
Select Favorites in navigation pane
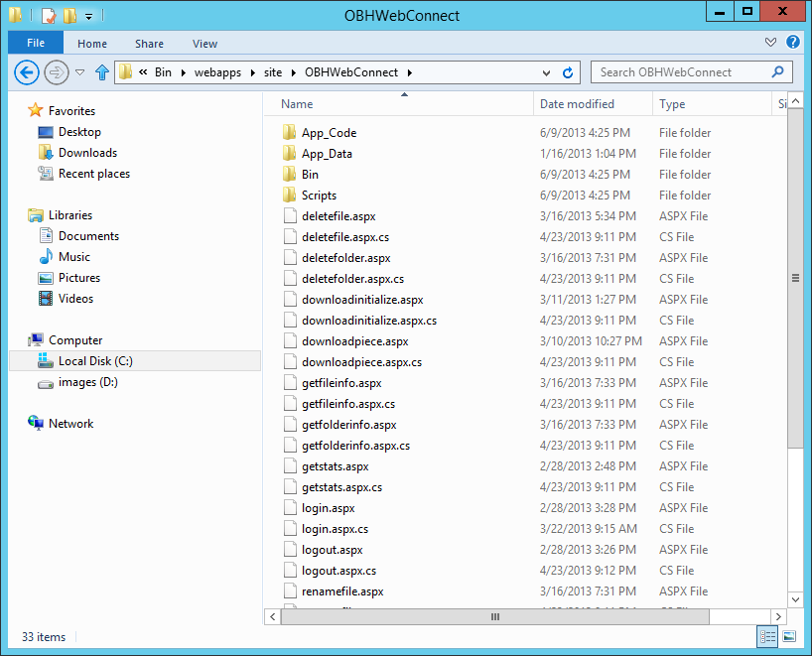(71, 111)
